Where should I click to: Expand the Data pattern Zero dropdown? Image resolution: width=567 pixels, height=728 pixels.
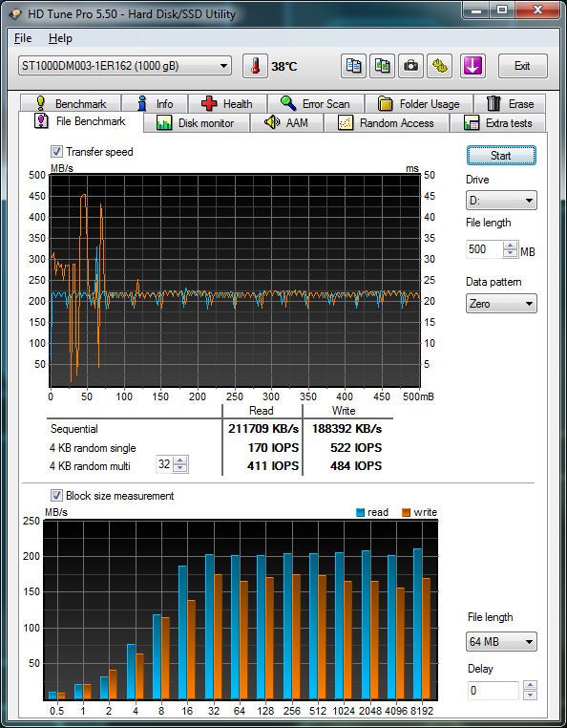click(x=501, y=304)
